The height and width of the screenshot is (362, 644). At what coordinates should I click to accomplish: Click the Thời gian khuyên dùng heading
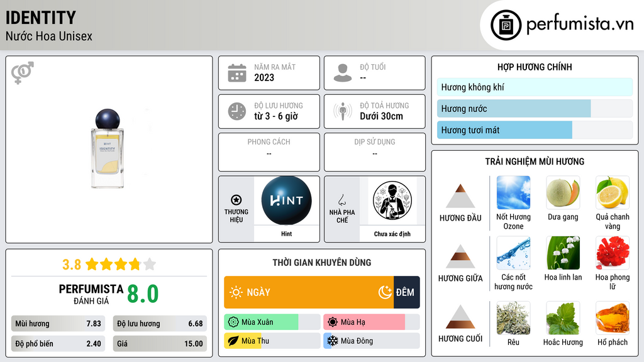click(322, 262)
